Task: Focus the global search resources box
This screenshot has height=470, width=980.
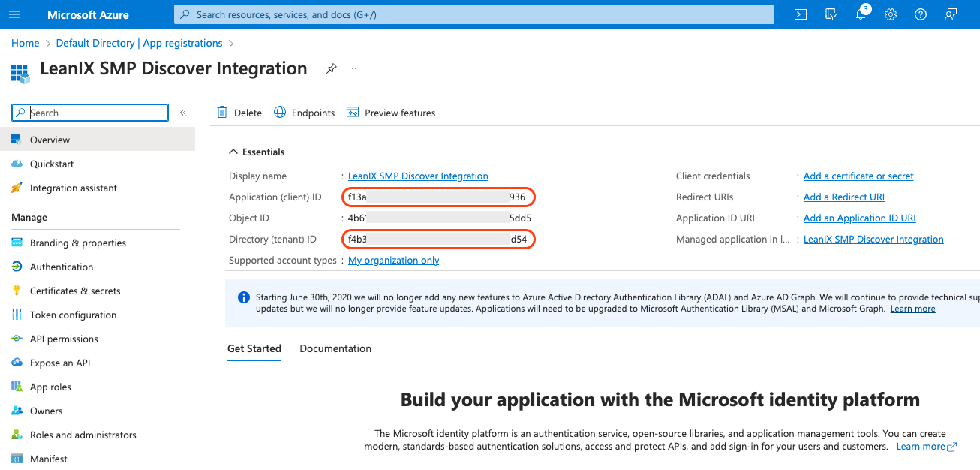Action: coord(474,14)
